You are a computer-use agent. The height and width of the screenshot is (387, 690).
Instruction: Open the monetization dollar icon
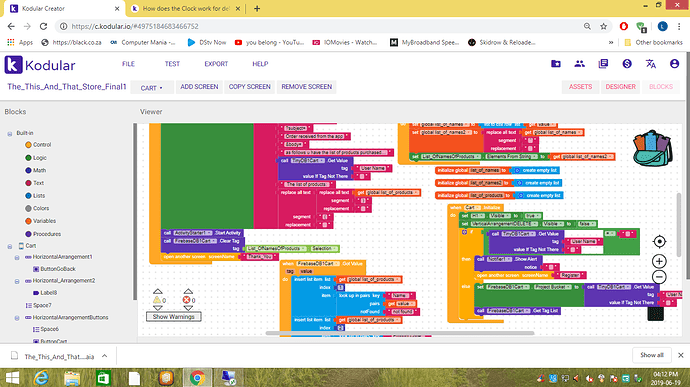(x=627, y=64)
